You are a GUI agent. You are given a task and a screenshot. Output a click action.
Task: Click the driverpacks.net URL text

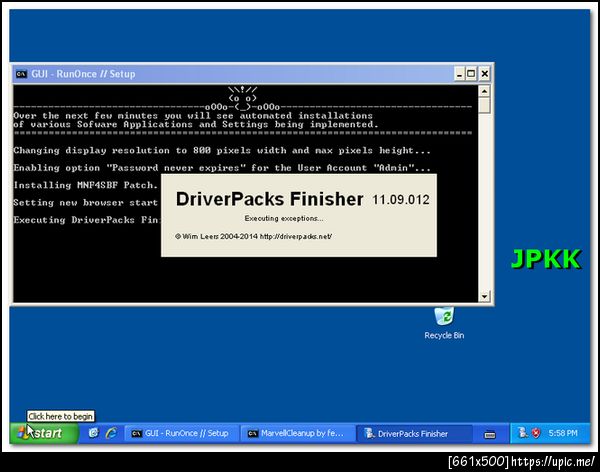click(296, 237)
